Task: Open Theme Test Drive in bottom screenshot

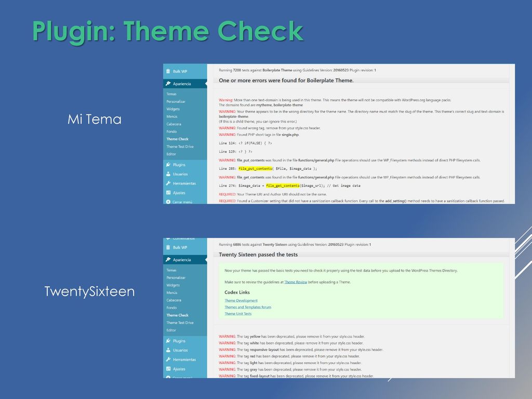Action: 180,323
